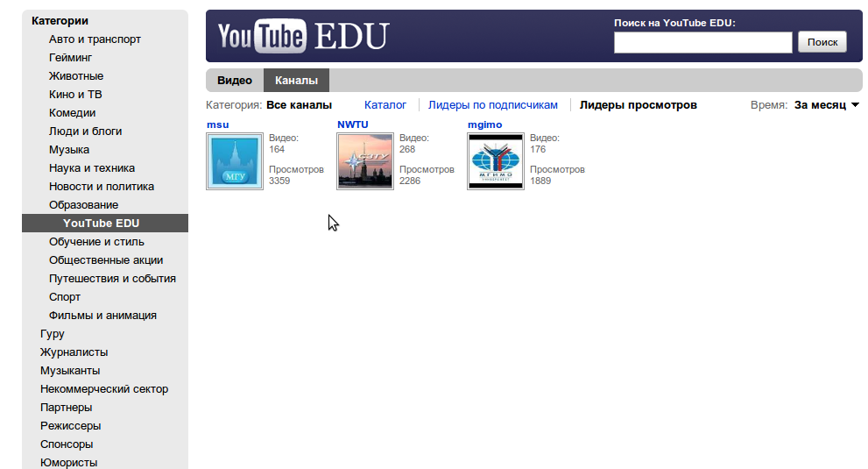Image resolution: width=868 pixels, height=469 pixels.
Task: Select the Образование category
Action: pos(83,204)
